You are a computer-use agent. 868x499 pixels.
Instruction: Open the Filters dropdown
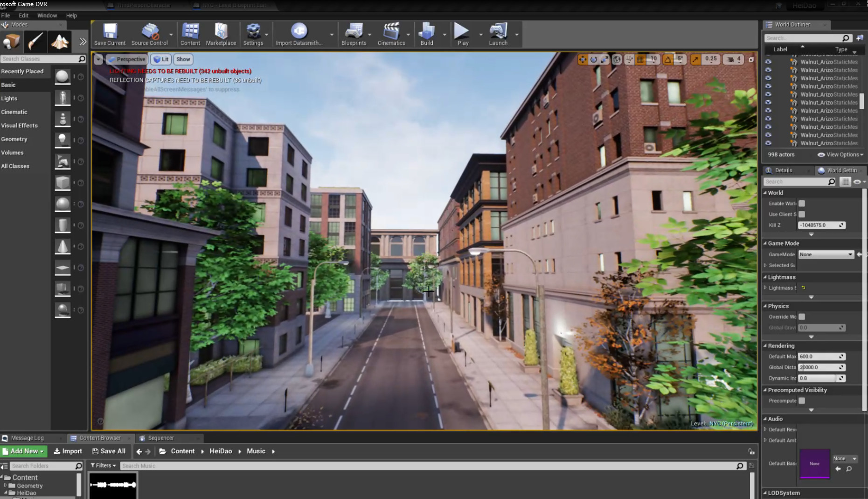click(103, 465)
